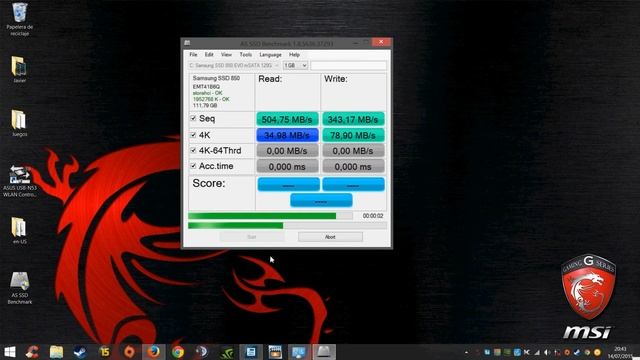Click the AS SSD window title icon
This screenshot has height=360, width=640.
[x=187, y=43]
